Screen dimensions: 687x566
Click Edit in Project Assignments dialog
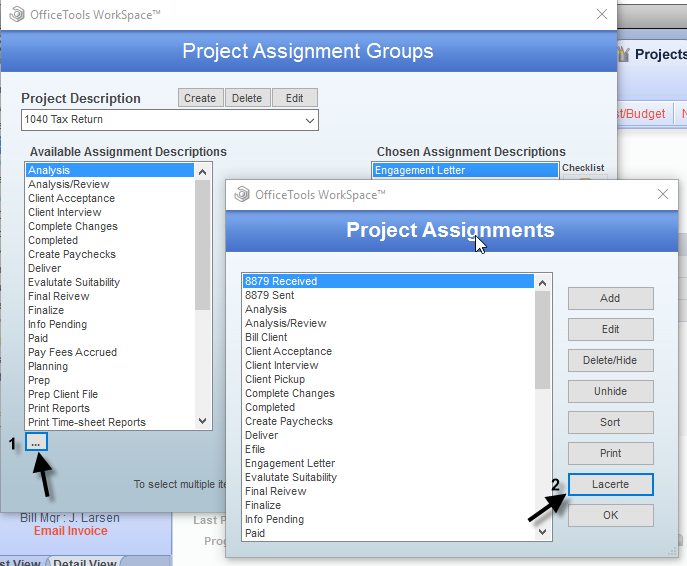(610, 329)
